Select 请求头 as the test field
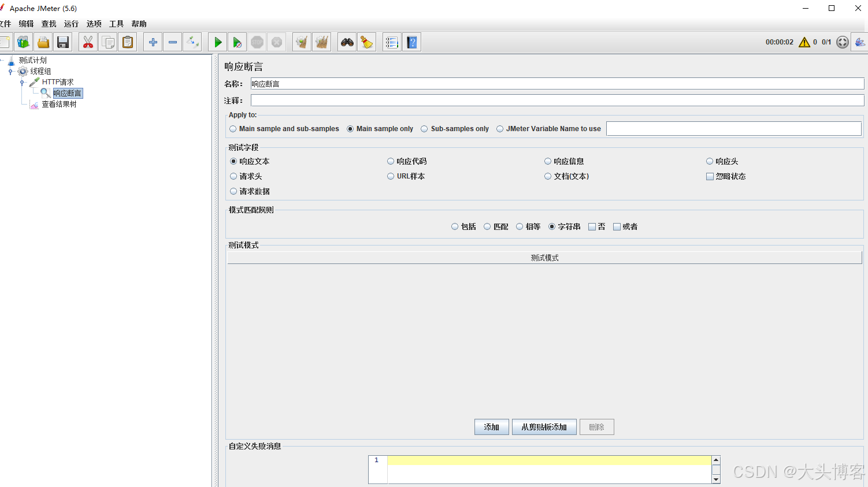This screenshot has width=868, height=487. pos(246,176)
